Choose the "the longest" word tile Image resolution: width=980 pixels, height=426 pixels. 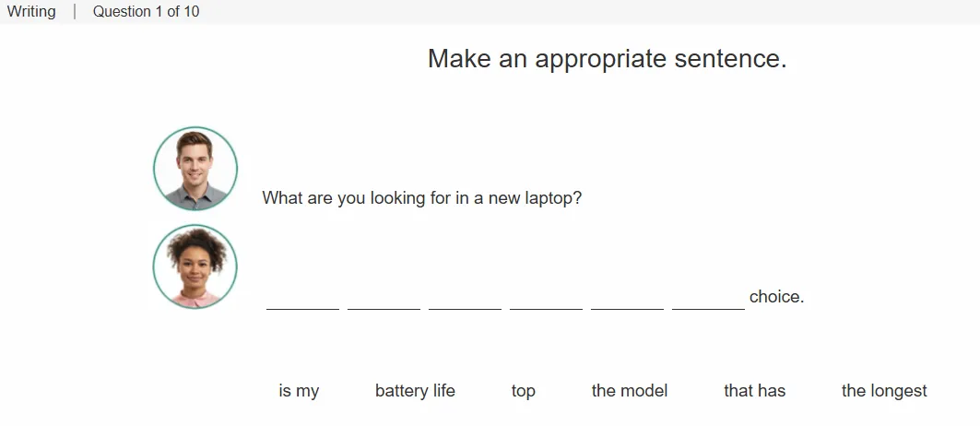click(x=884, y=391)
